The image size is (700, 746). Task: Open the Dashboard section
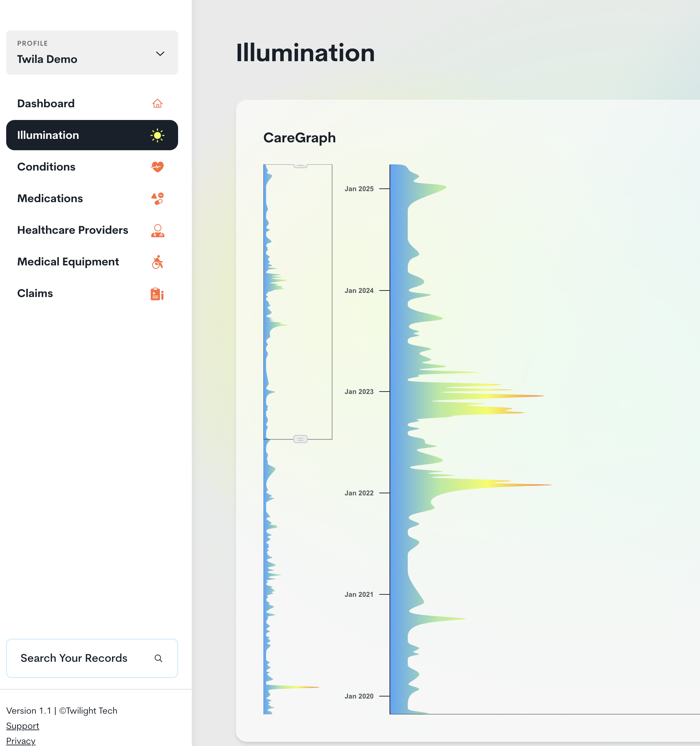coord(46,103)
